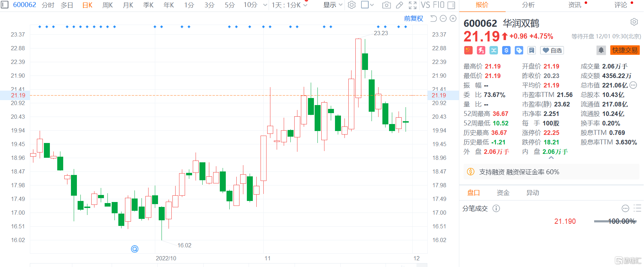Select 日K daily candlestick period
The height and width of the screenshot is (267, 644).
coord(87,5)
